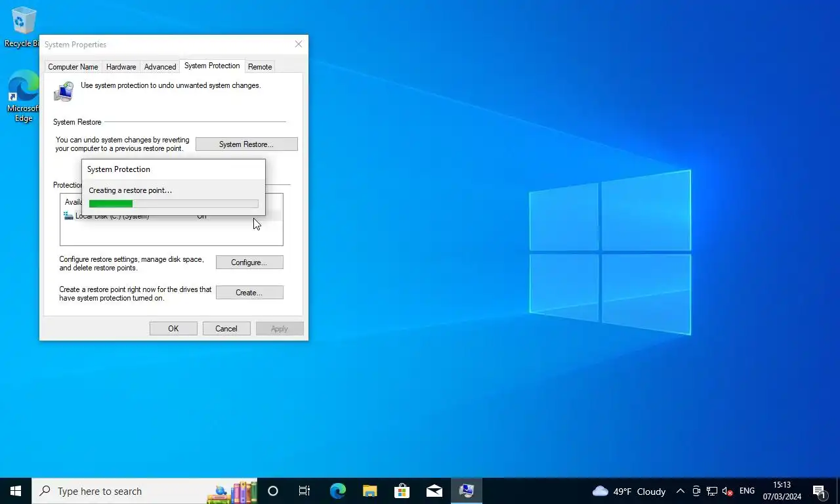Click the books search highlight icon
The image size is (840, 504).
pyautogui.click(x=232, y=492)
